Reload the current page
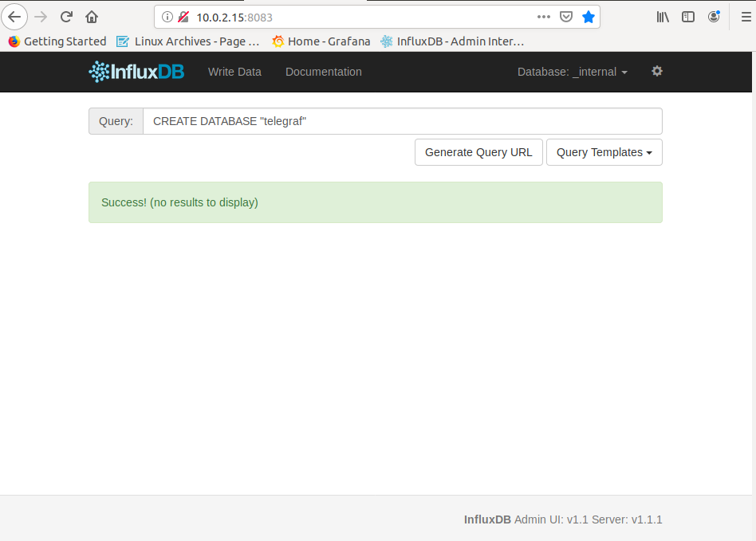756x541 pixels. click(x=66, y=17)
